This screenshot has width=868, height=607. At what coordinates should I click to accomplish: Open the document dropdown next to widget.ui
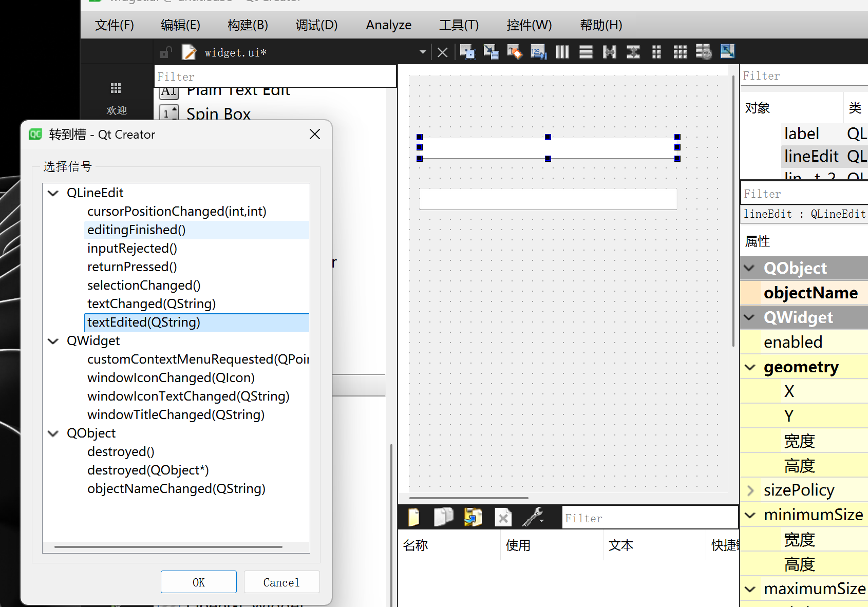(422, 52)
